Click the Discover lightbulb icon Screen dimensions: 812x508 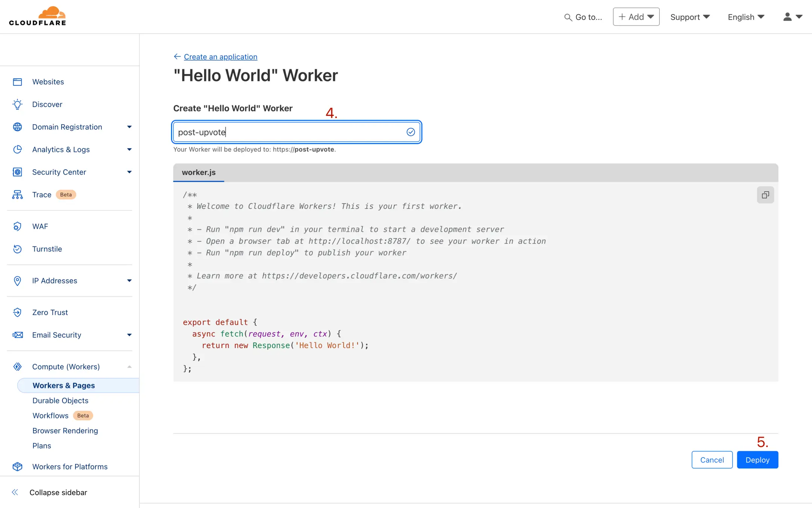point(17,104)
